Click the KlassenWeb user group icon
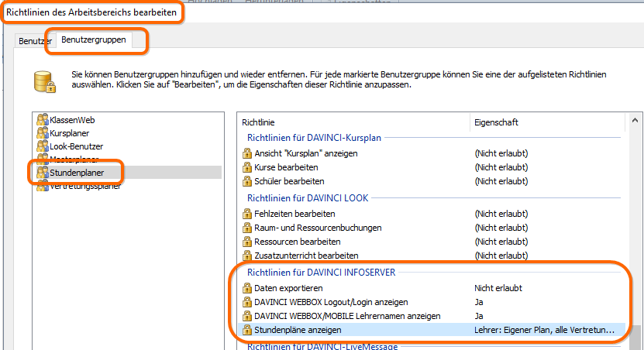644x350 pixels. [43, 120]
